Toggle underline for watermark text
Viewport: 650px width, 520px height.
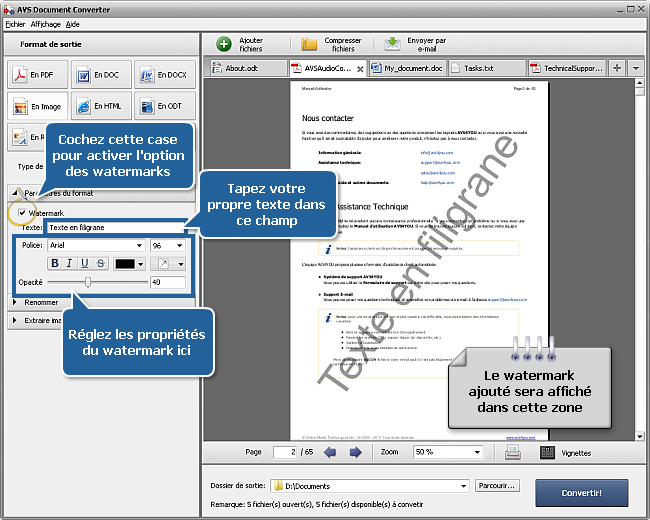click(85, 263)
